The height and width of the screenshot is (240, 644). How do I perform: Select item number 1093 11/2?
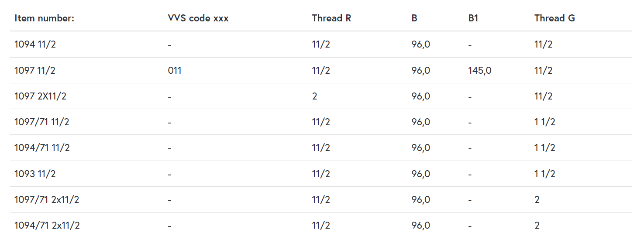click(x=35, y=174)
